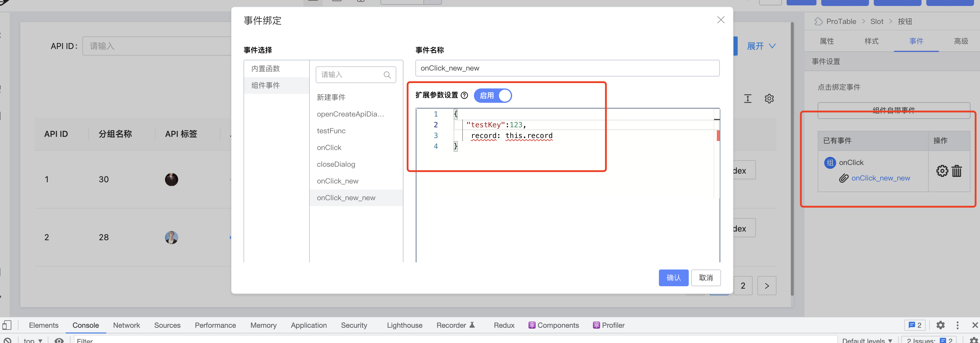
Task: Click help icon next to 扩展参数设置
Action: [464, 96]
